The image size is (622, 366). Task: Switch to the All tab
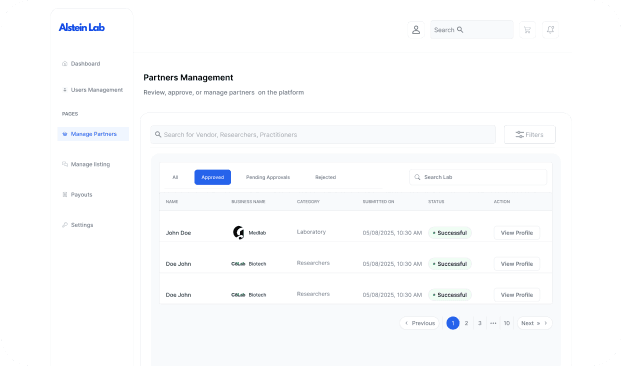[x=175, y=177]
